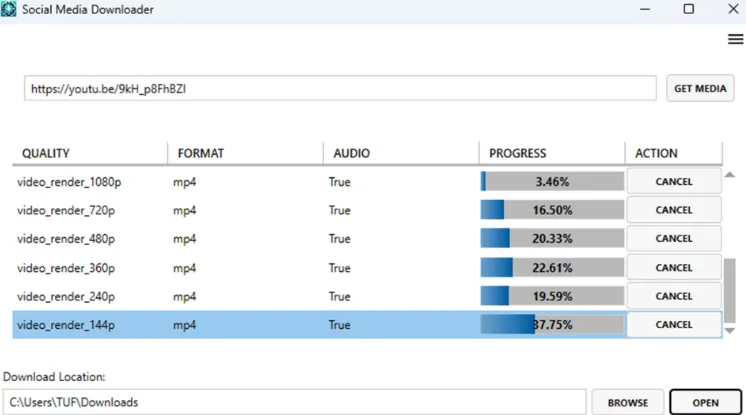Click mp4 format in the 240p row
Viewport: 746px width, 415px height.
184,297
